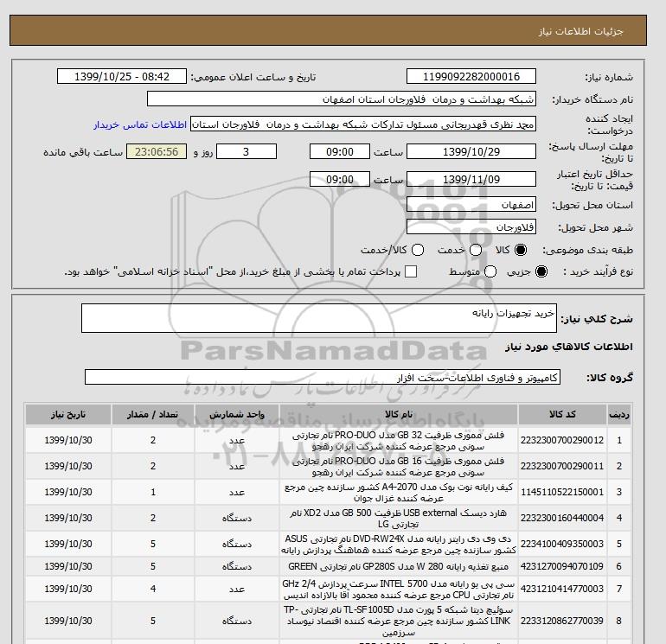Select the کالا radio button
Viewport: 666px width, 644px height.
click(521, 250)
